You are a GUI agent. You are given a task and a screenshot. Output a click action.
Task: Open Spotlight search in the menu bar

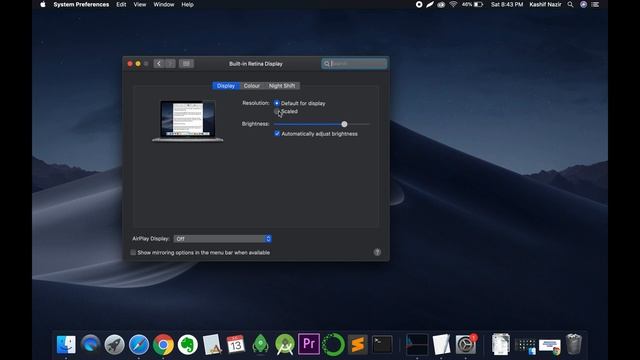coord(570,4)
